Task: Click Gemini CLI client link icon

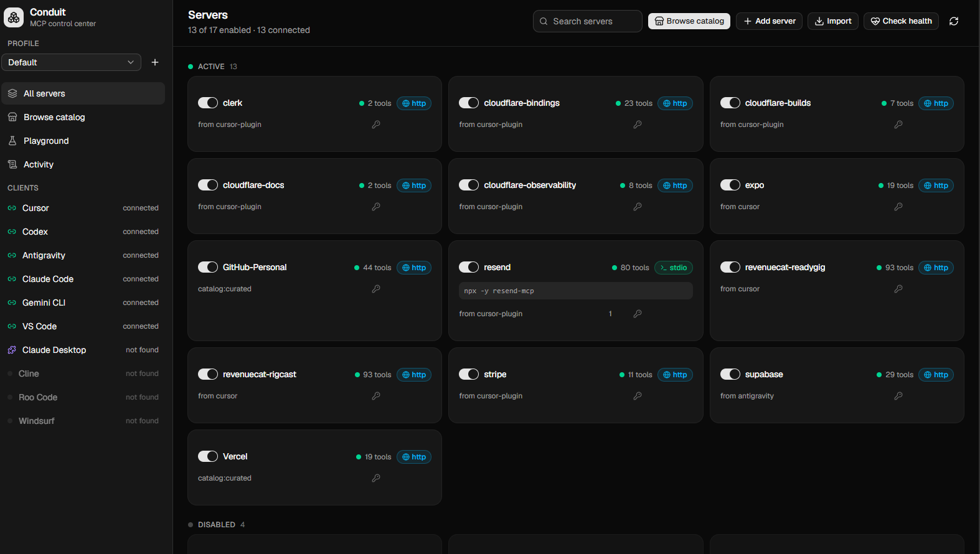Action: click(12, 303)
